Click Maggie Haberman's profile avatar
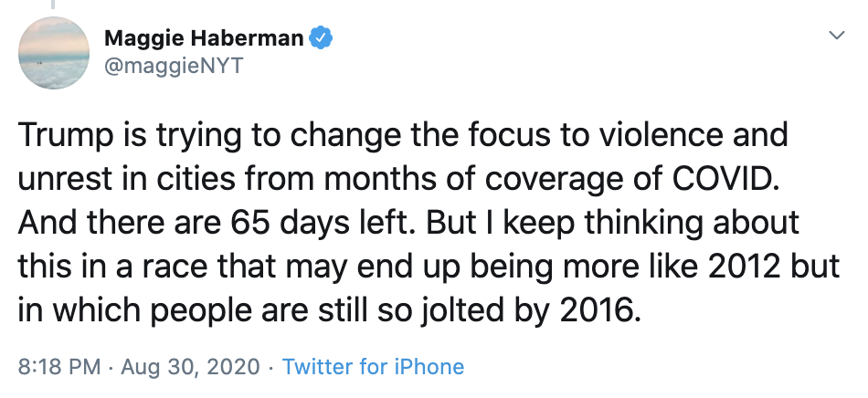This screenshot has height=398, width=868. pos(54,52)
